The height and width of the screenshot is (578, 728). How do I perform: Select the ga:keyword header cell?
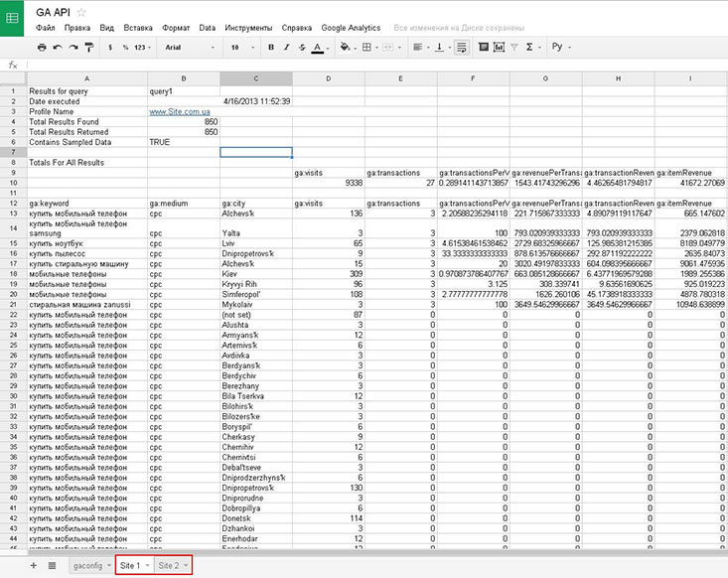click(x=86, y=204)
